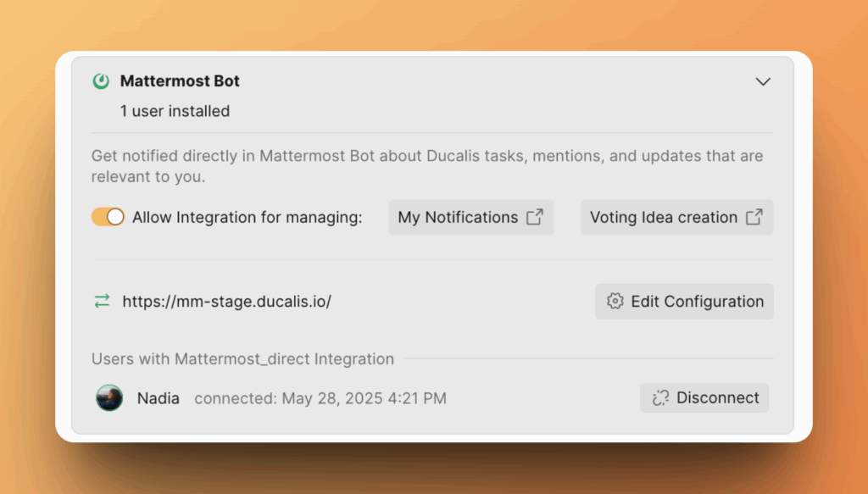Image resolution: width=868 pixels, height=494 pixels.
Task: Click the mm-stage.ducalis.io server URL
Action: [x=226, y=301]
